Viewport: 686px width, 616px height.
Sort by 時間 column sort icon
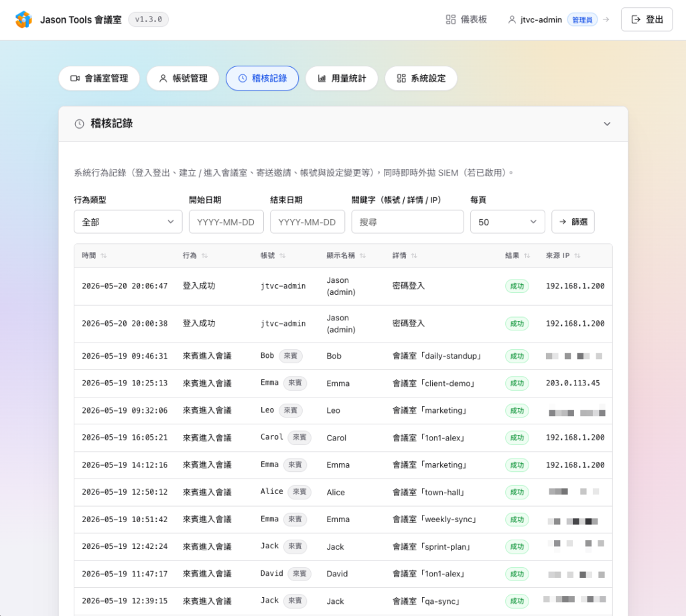point(104,255)
